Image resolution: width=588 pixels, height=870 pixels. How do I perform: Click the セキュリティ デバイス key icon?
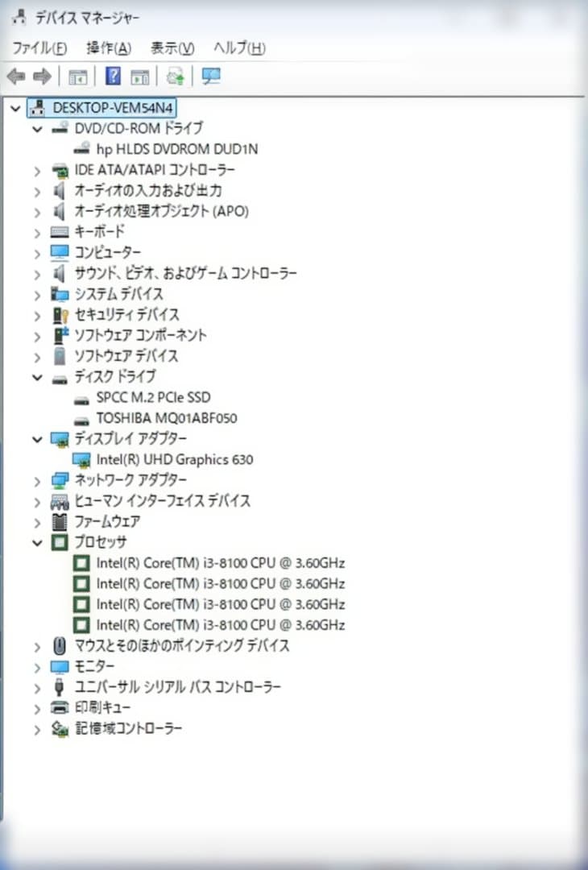pos(60,315)
